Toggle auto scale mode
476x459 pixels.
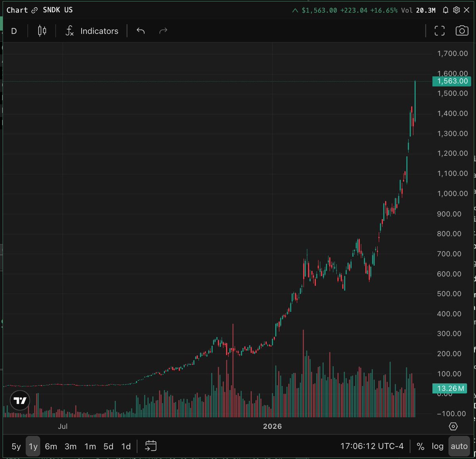tap(459, 446)
